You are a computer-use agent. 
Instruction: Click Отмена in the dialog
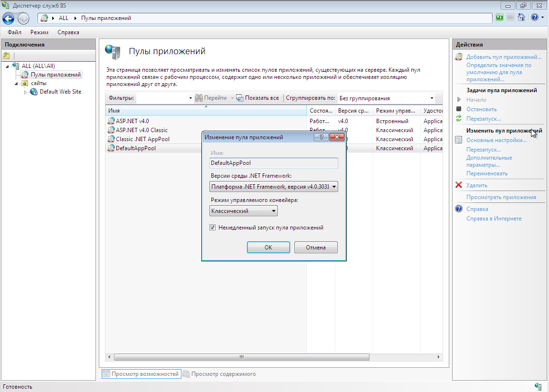(x=316, y=248)
